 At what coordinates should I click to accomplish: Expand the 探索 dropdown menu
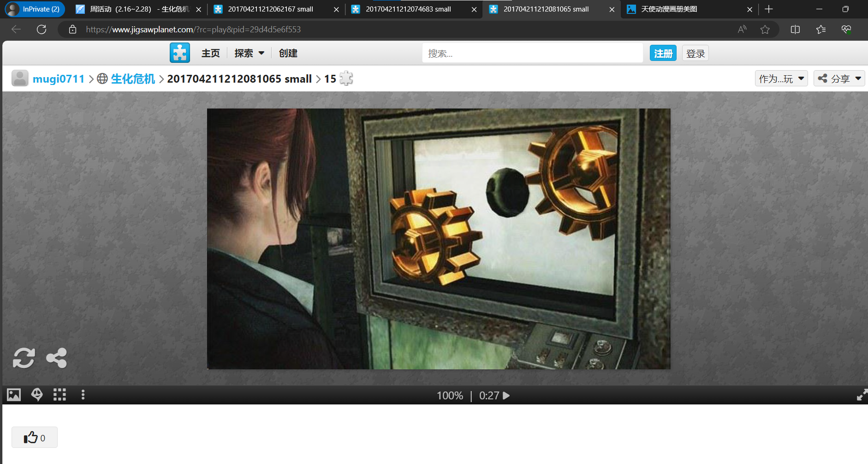tap(249, 53)
